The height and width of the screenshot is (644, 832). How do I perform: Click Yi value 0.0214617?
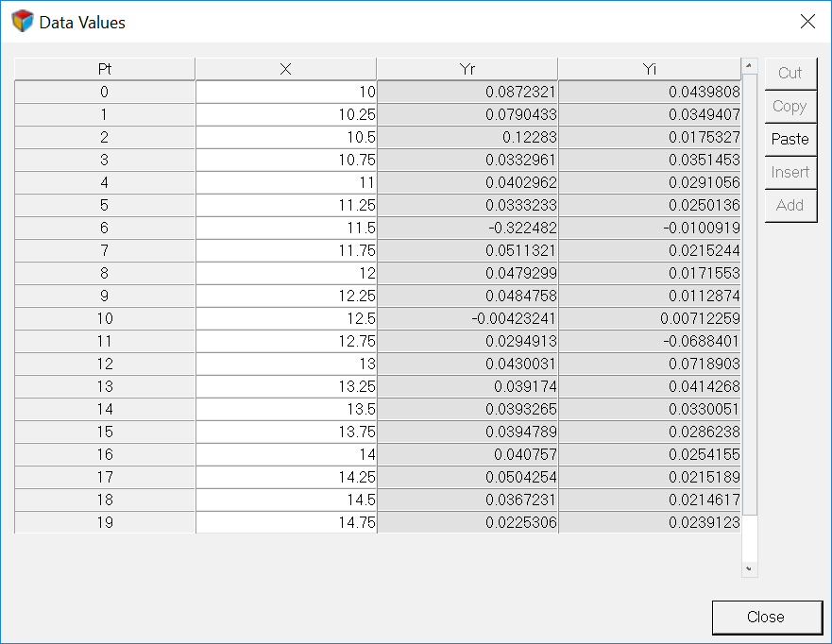(650, 500)
